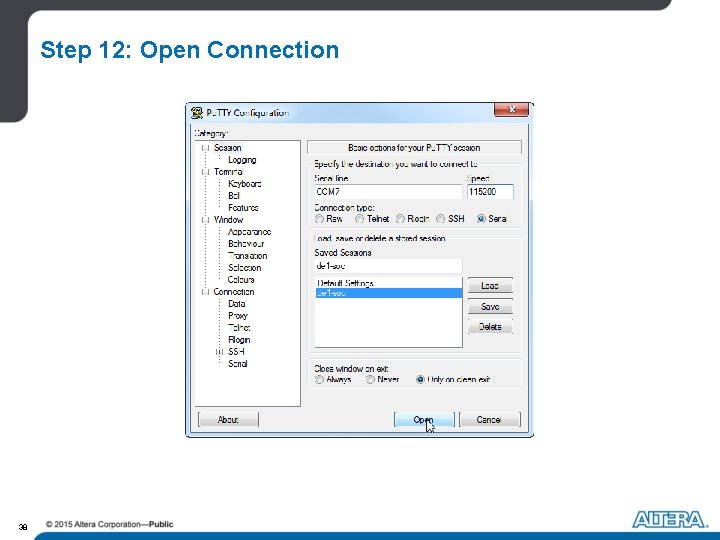Click the PuTTY icon in title bar
This screenshot has height=540, width=720.
[197, 113]
